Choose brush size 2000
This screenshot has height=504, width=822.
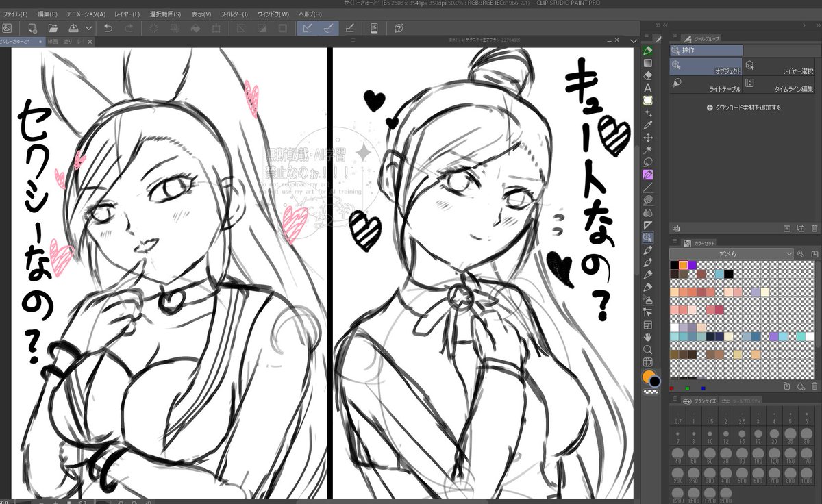coord(725,496)
